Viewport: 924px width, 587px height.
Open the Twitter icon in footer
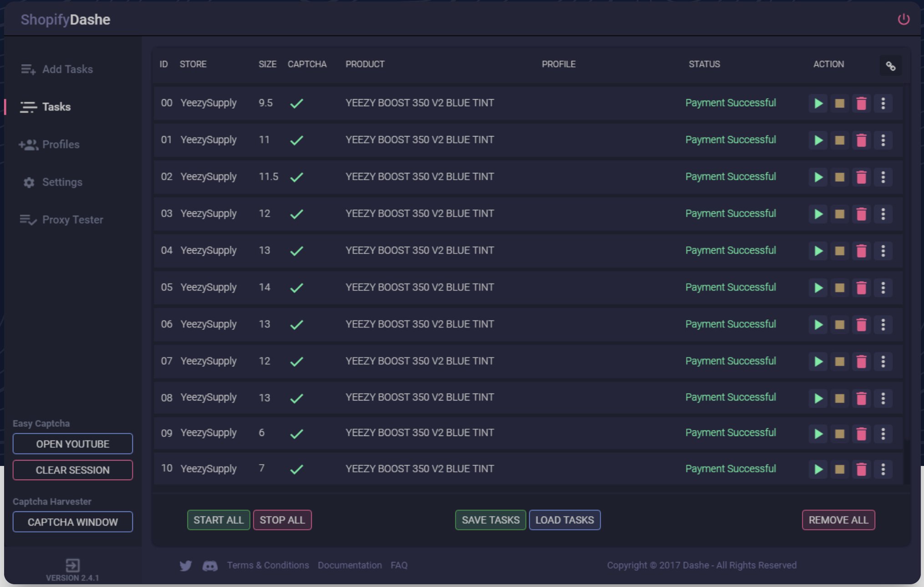[186, 566]
